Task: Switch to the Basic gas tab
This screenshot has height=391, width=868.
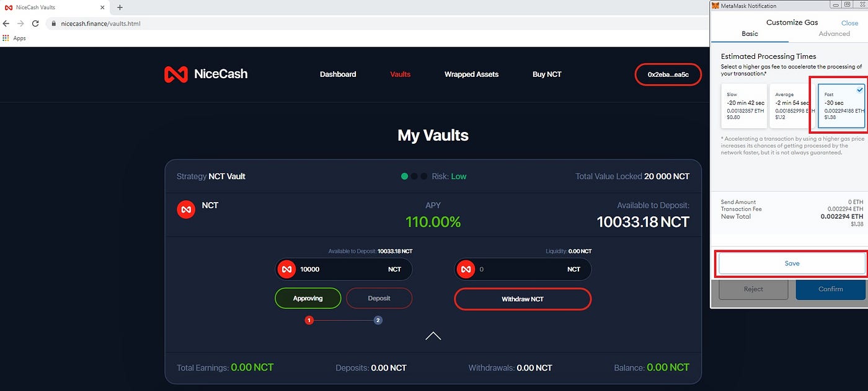Action: pyautogui.click(x=750, y=33)
